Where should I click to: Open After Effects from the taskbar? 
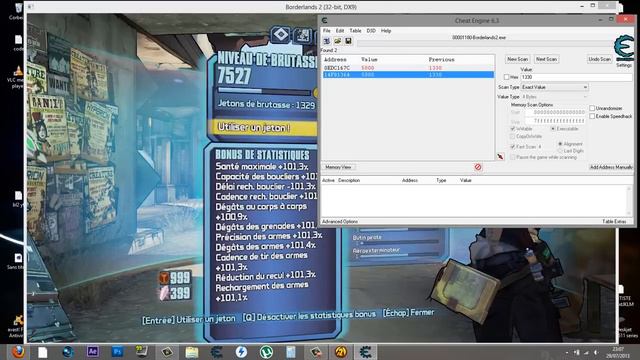click(x=93, y=351)
